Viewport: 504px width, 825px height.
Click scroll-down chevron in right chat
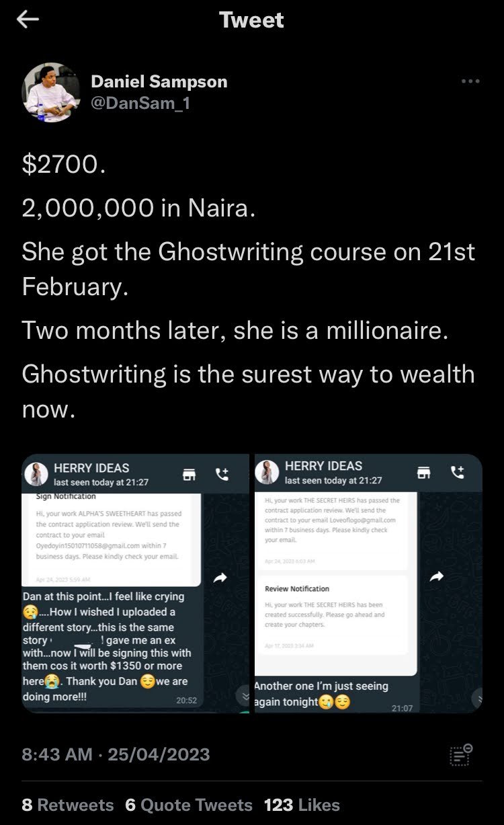(x=478, y=699)
